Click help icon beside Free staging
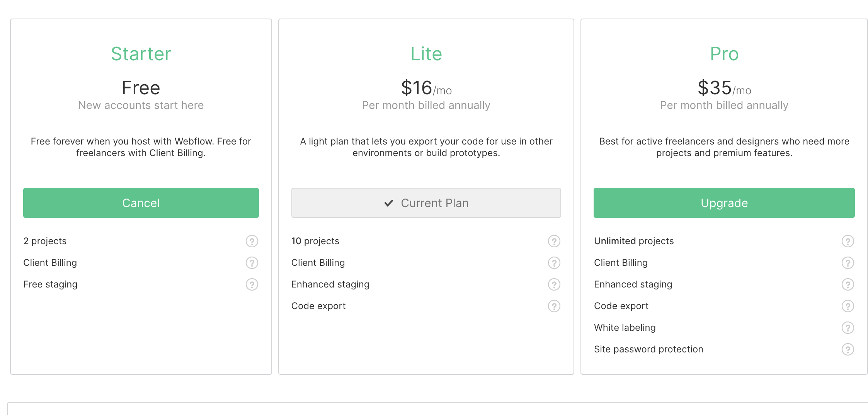This screenshot has height=415, width=868. pyautogui.click(x=252, y=284)
